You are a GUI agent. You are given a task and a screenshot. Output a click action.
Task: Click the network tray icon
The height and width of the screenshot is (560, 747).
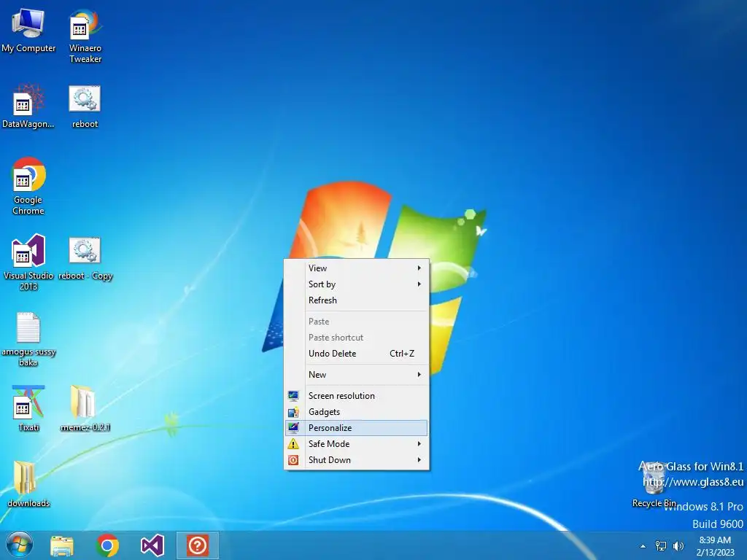tap(661, 546)
